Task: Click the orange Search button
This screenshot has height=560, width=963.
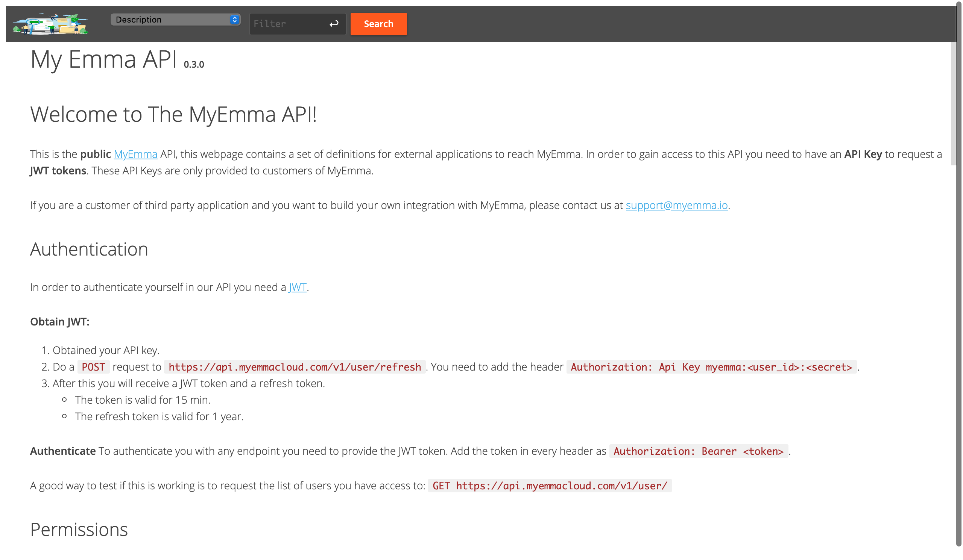Action: [x=378, y=24]
